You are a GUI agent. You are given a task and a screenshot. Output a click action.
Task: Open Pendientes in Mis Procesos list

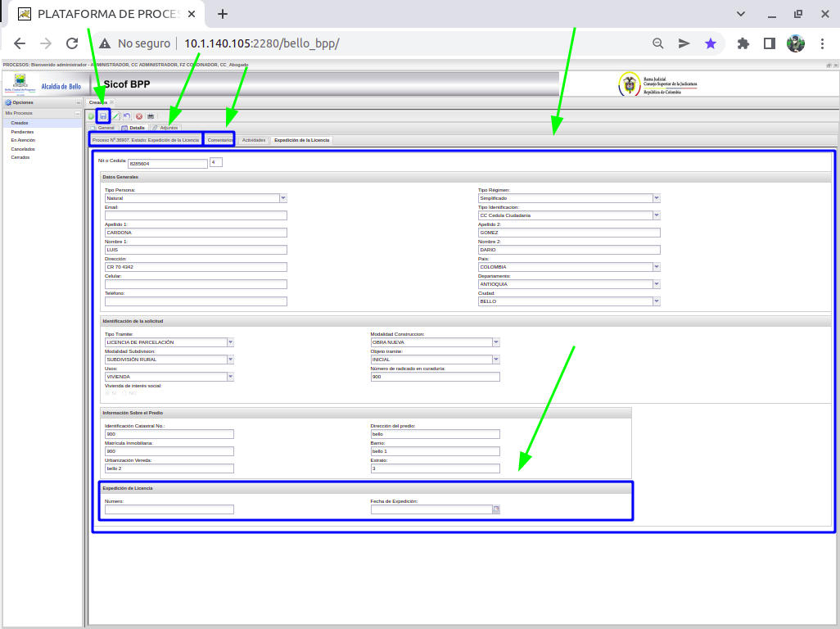pyautogui.click(x=22, y=132)
